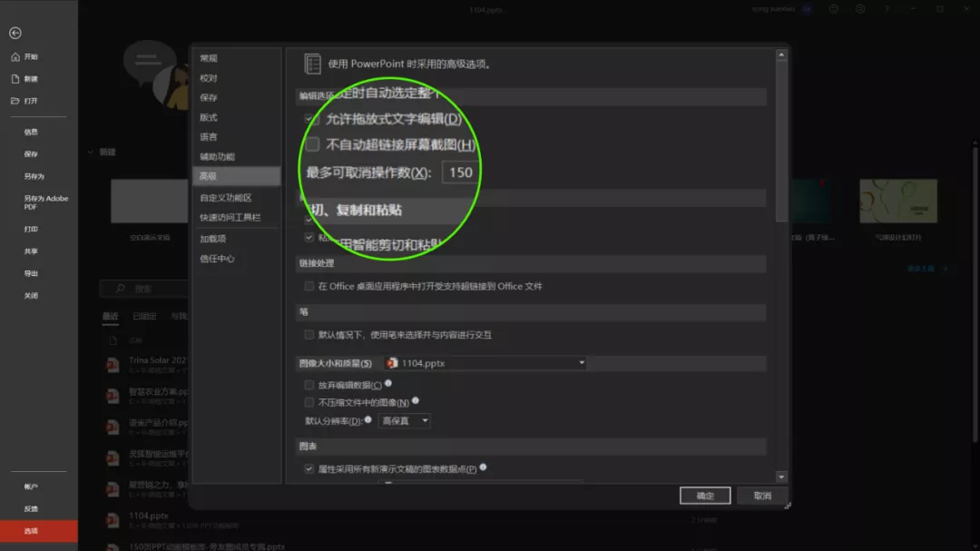
Task: Switch to the 最近 tab in the file list
Action: pos(111,317)
